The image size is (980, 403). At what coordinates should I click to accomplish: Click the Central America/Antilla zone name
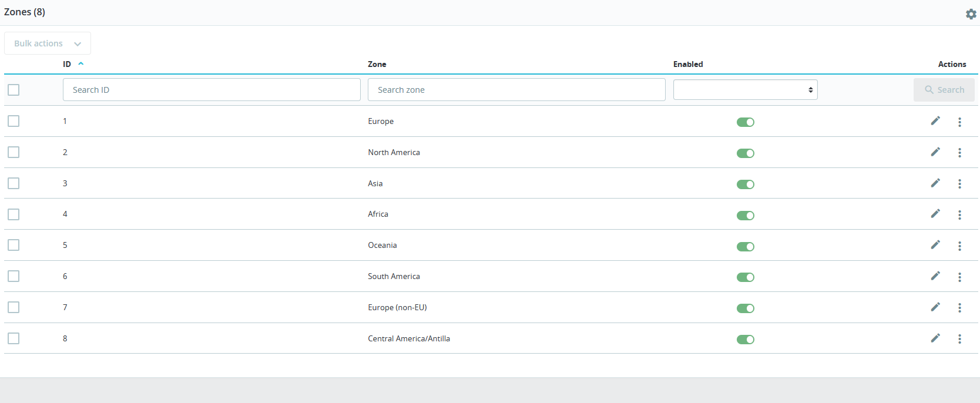point(409,338)
